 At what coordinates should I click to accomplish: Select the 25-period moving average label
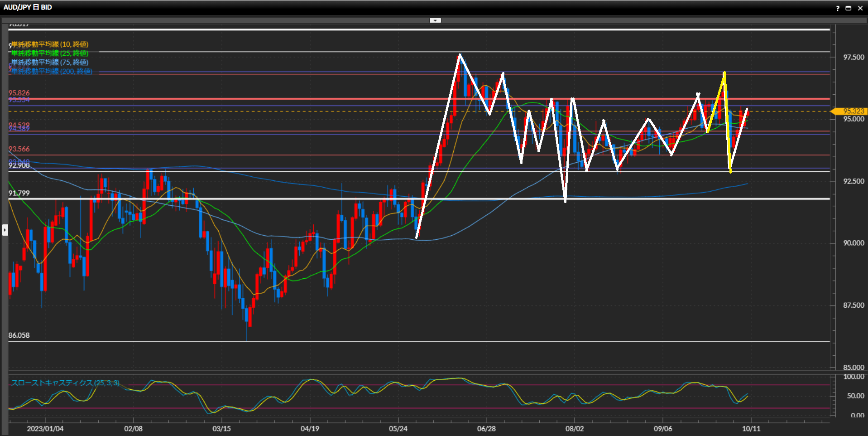pyautogui.click(x=50, y=53)
